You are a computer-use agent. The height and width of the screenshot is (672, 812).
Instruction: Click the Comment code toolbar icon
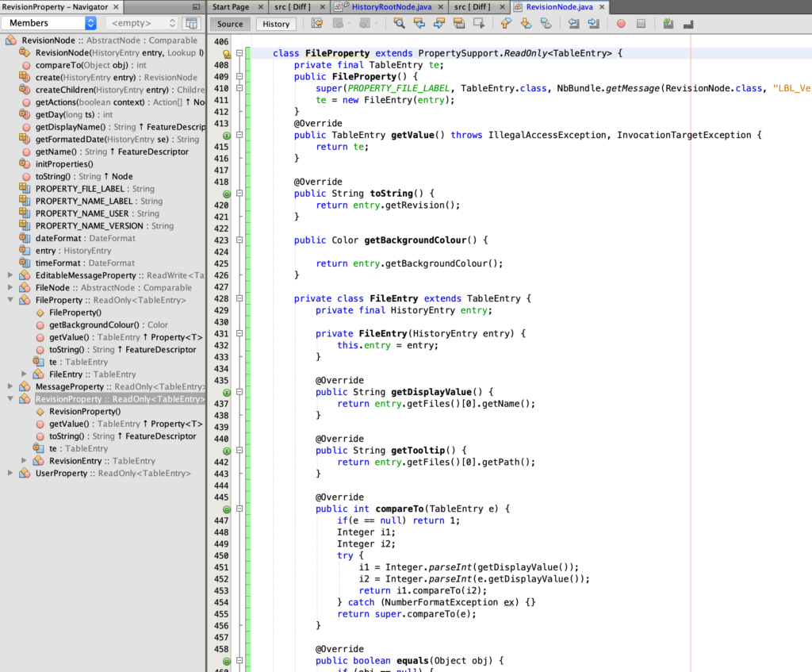[668, 24]
